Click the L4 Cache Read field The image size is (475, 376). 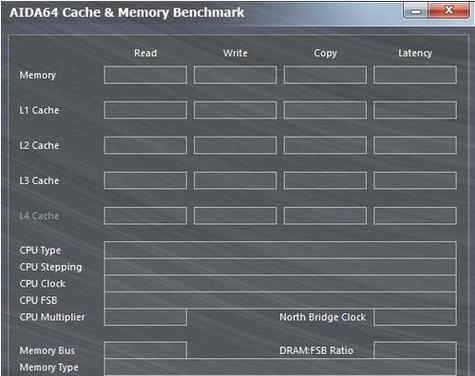pyautogui.click(x=145, y=216)
